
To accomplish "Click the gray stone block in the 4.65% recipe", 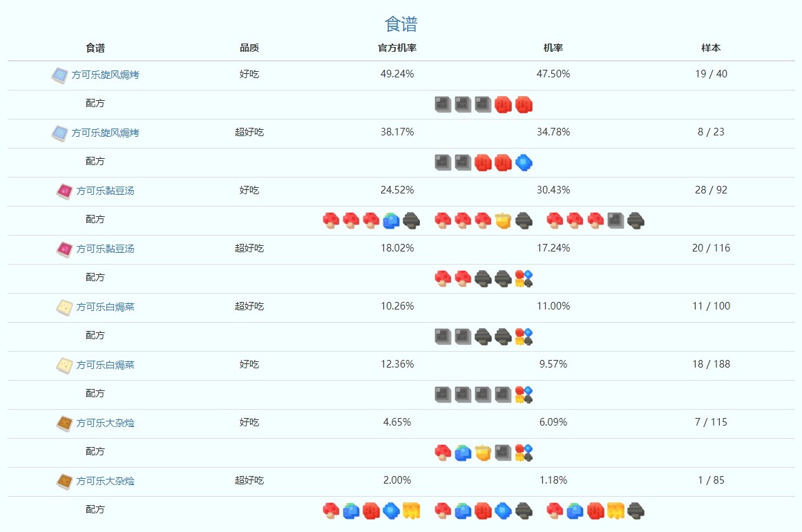I will 503,453.
